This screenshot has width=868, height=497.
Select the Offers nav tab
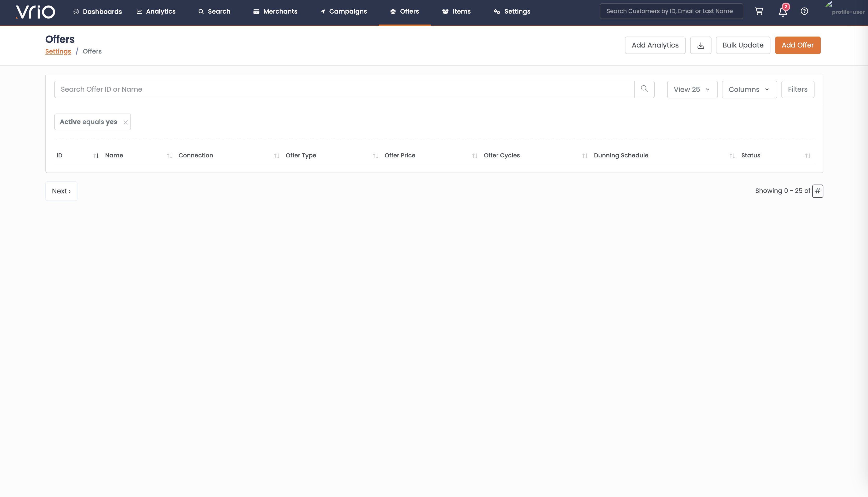click(405, 11)
